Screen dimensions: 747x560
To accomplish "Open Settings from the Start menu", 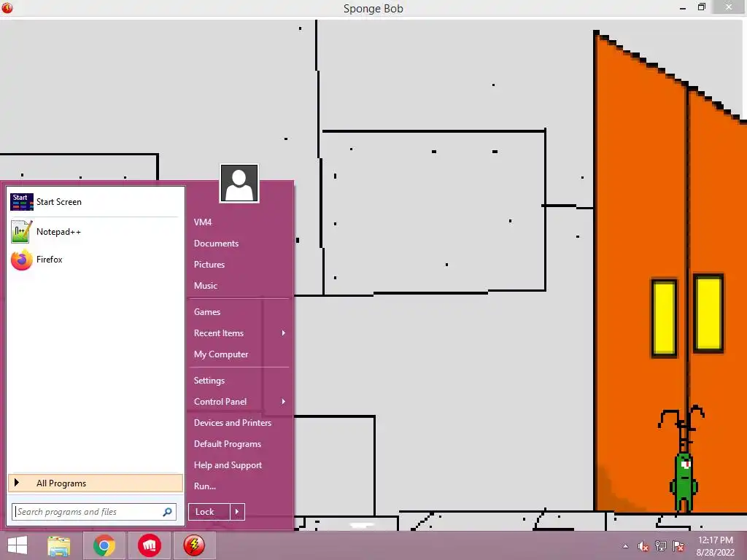I will pyautogui.click(x=209, y=381).
